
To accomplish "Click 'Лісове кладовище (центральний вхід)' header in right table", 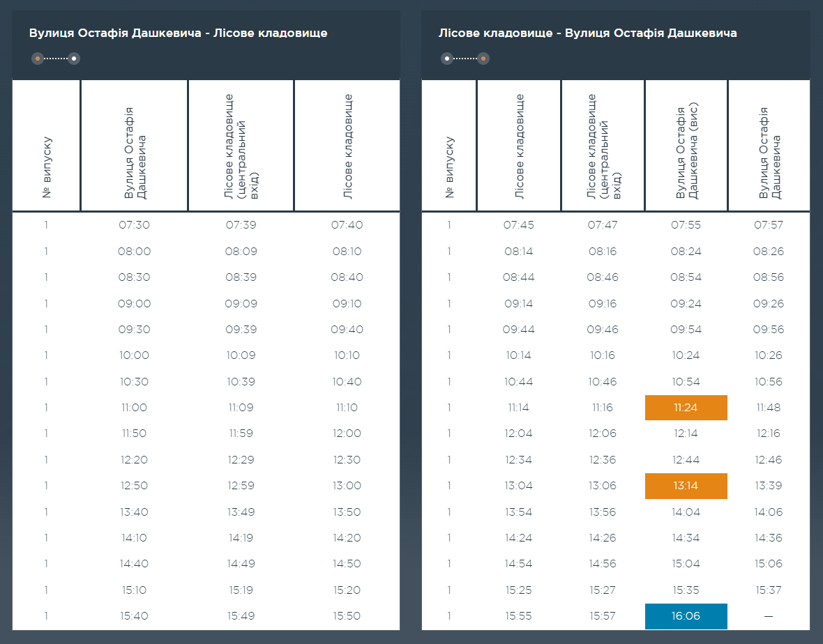I will tap(603, 146).
